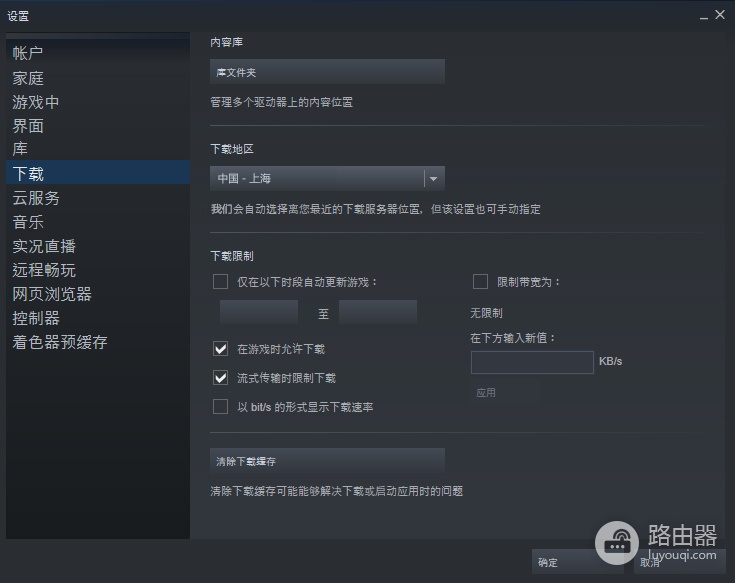Screen dimensions: 735x583
Task: Click the 内容库 section heading
Action: coord(226,42)
